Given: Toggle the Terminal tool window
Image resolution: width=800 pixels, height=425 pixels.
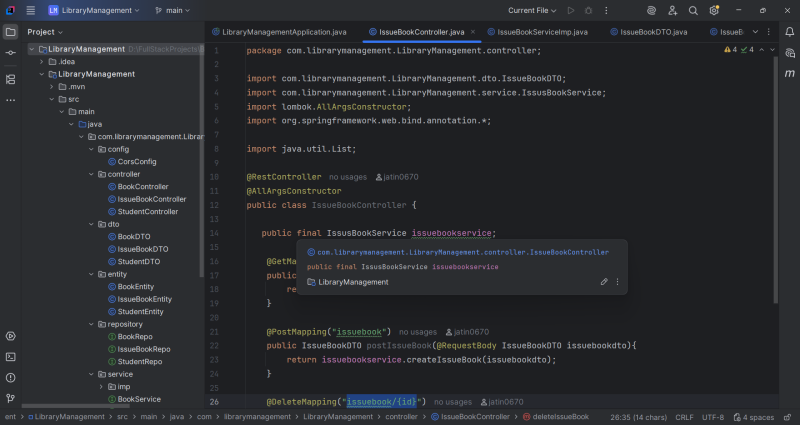Looking at the screenshot, I should click(x=10, y=356).
